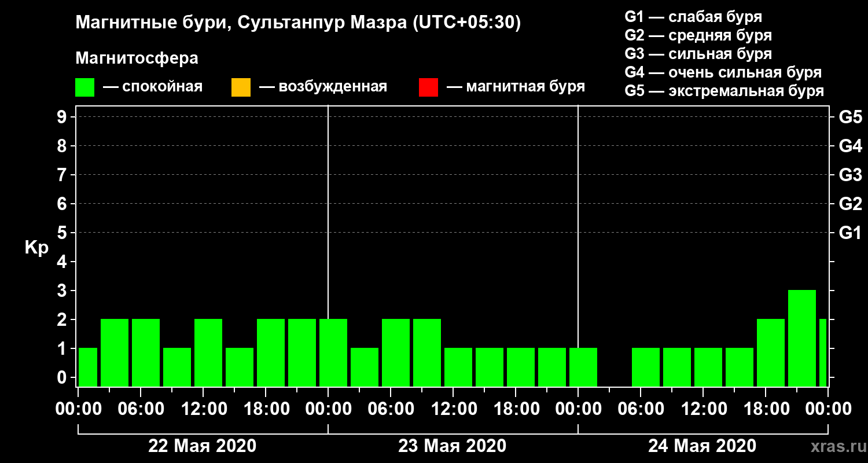Click the 23 Мая 2020 date label

(453, 446)
